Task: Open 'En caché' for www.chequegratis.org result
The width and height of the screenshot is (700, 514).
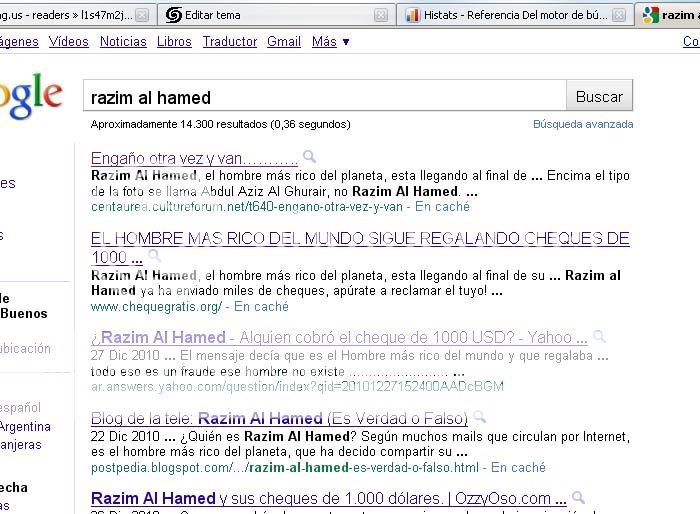Action: click(261, 307)
